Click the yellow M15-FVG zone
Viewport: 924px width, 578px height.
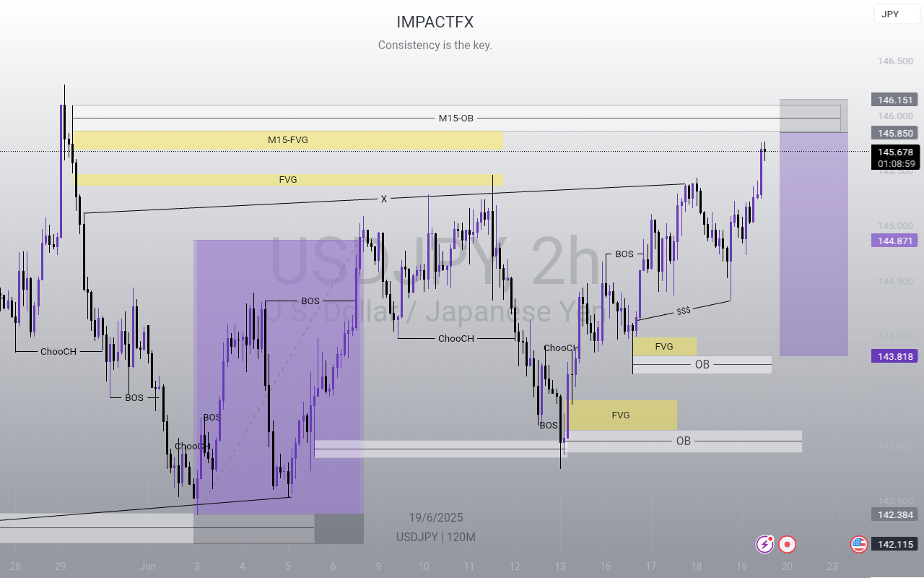[287, 140]
